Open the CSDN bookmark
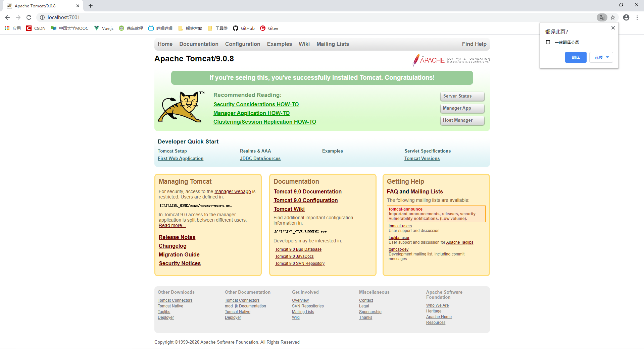 (36, 28)
